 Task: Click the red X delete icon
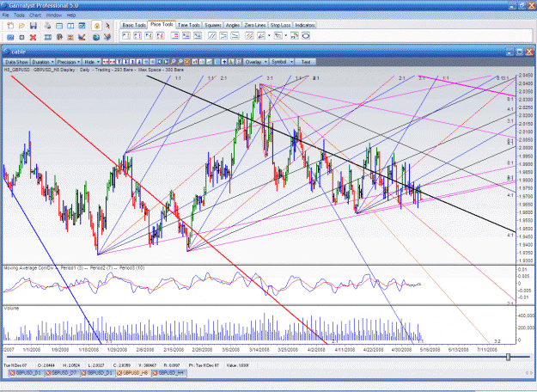pyautogui.click(x=33, y=37)
